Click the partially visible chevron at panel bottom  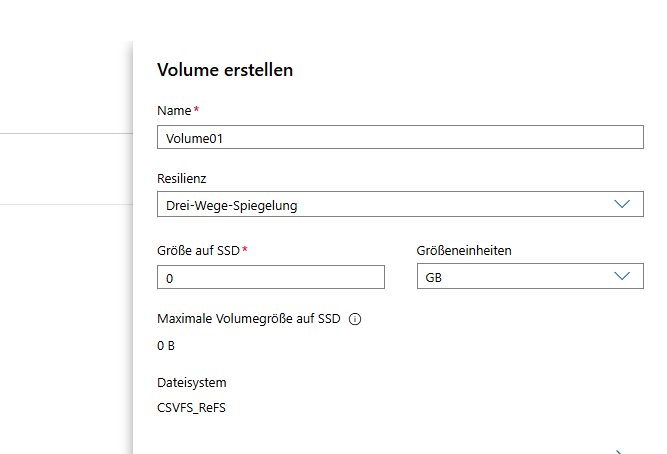coord(620,452)
